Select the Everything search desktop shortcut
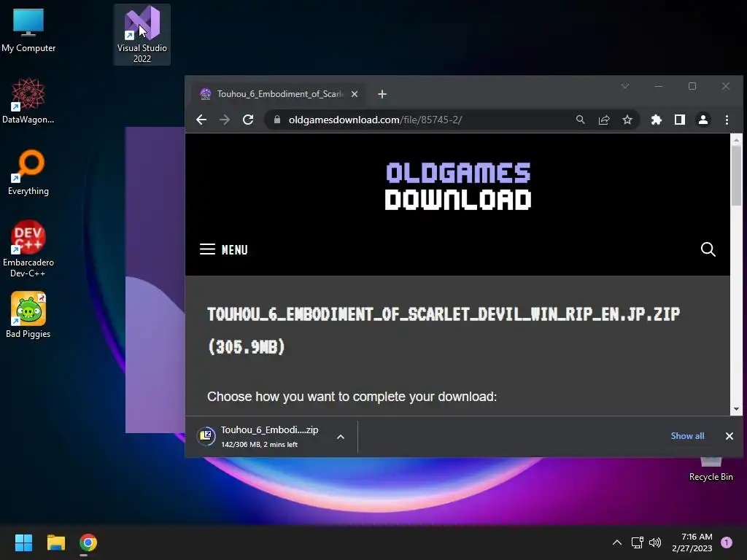The width and height of the screenshot is (747, 560). click(x=28, y=172)
